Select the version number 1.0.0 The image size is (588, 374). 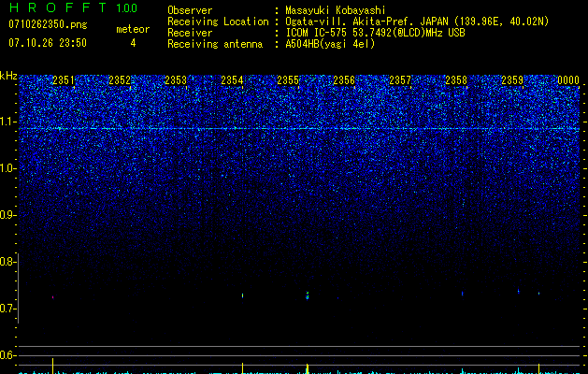point(127,8)
